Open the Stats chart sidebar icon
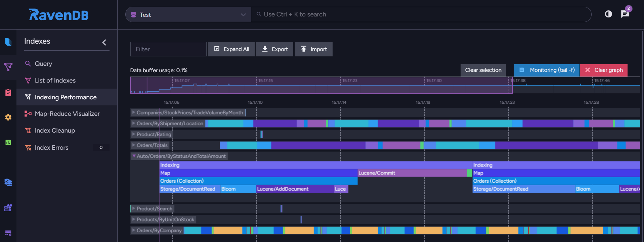The width and height of the screenshot is (644, 242). point(8,142)
